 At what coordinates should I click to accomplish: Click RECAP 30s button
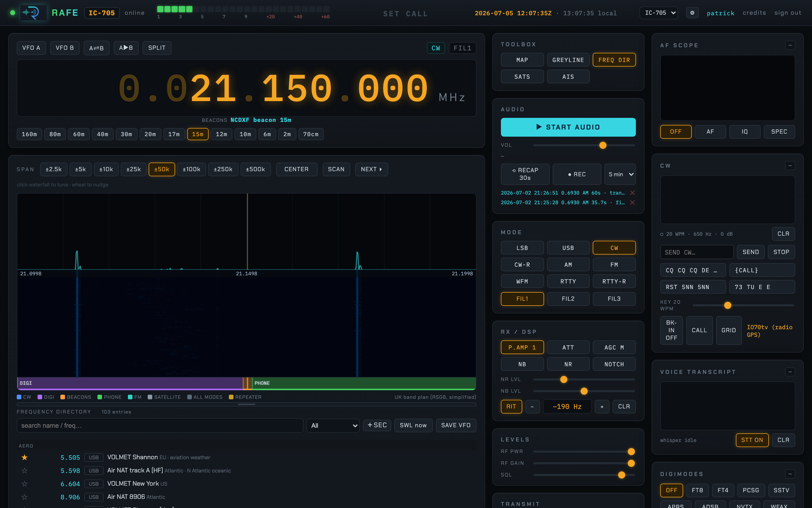coord(525,174)
